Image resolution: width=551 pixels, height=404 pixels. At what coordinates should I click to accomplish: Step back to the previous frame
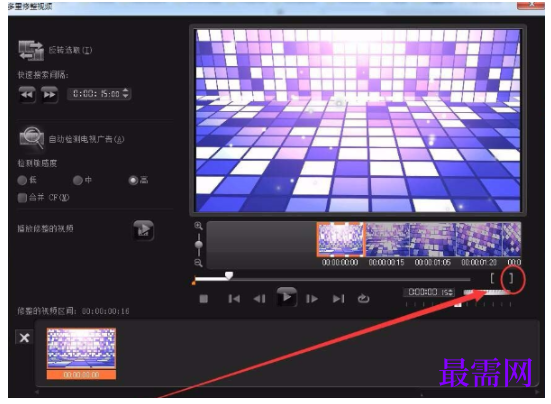click(260, 299)
